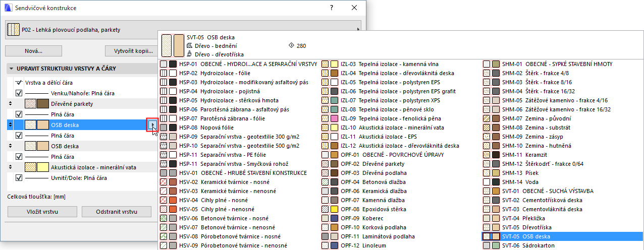Screen dimensions: 644x250
Task: Click the Odstranit vrstvu button
Action: pyautogui.click(x=117, y=211)
